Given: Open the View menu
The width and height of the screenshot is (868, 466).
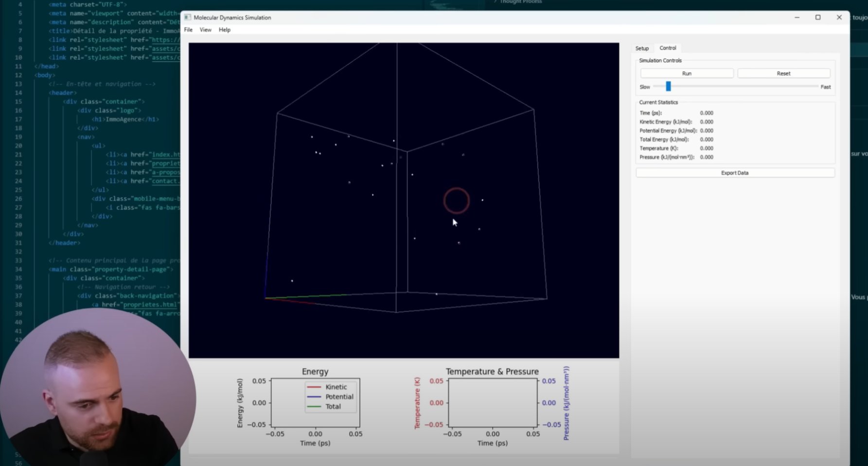Looking at the screenshot, I should click(206, 30).
